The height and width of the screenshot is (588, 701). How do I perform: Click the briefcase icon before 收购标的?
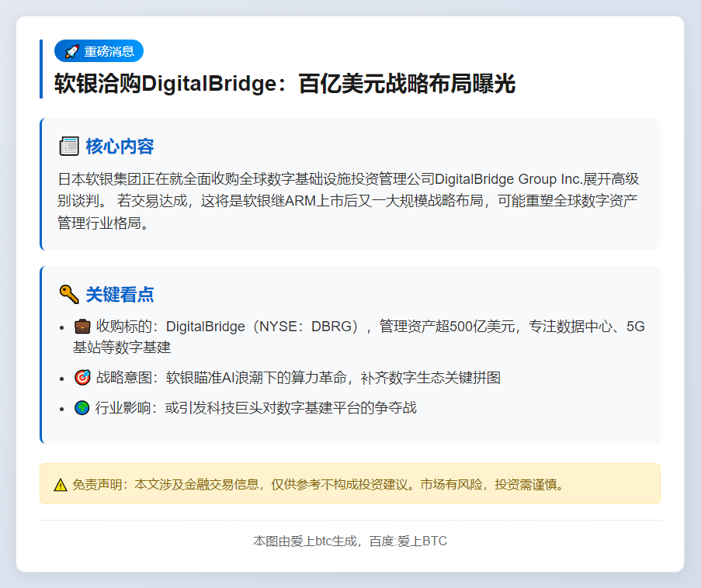82,327
